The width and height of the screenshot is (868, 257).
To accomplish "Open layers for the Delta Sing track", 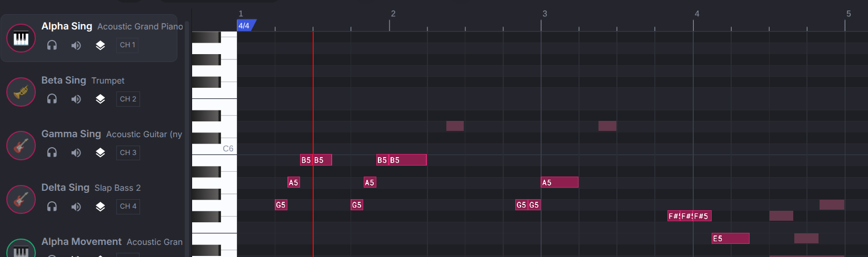I will (100, 206).
